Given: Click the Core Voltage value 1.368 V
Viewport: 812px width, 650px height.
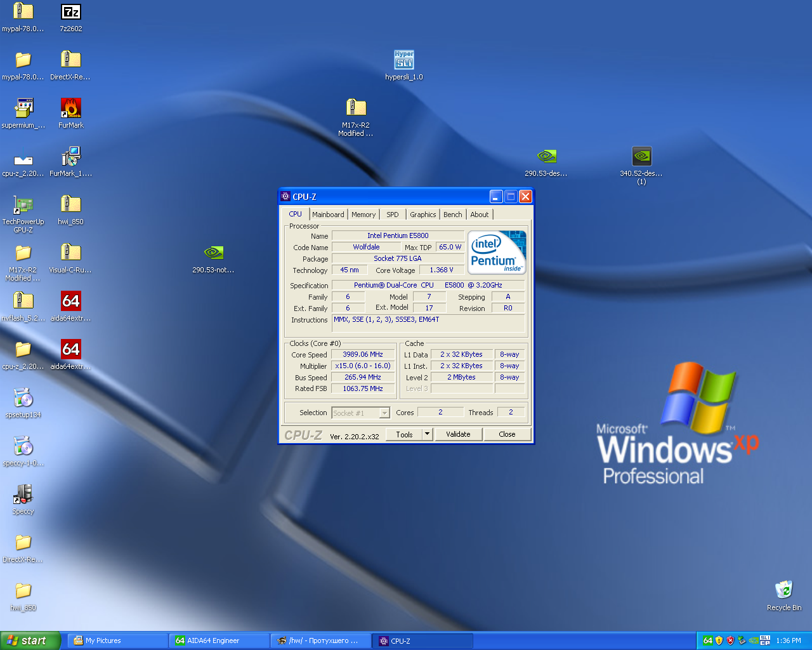Looking at the screenshot, I should coord(442,270).
